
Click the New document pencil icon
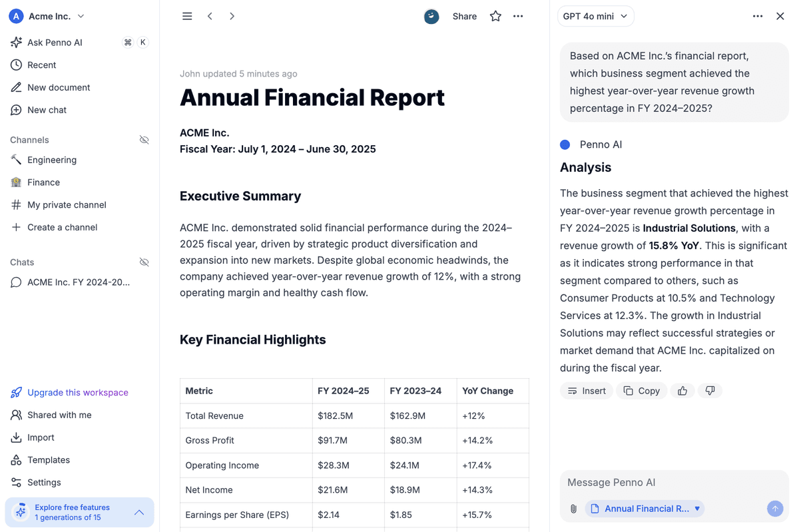(x=16, y=87)
